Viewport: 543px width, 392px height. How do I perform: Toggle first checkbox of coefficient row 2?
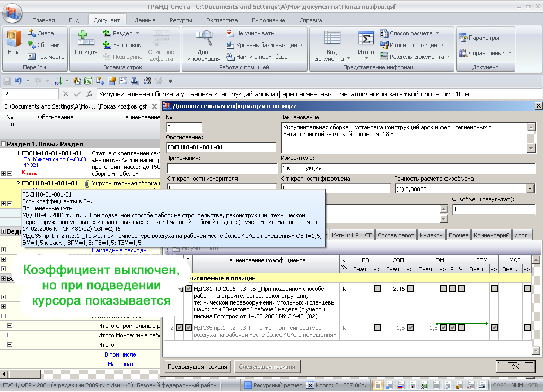coord(179,328)
